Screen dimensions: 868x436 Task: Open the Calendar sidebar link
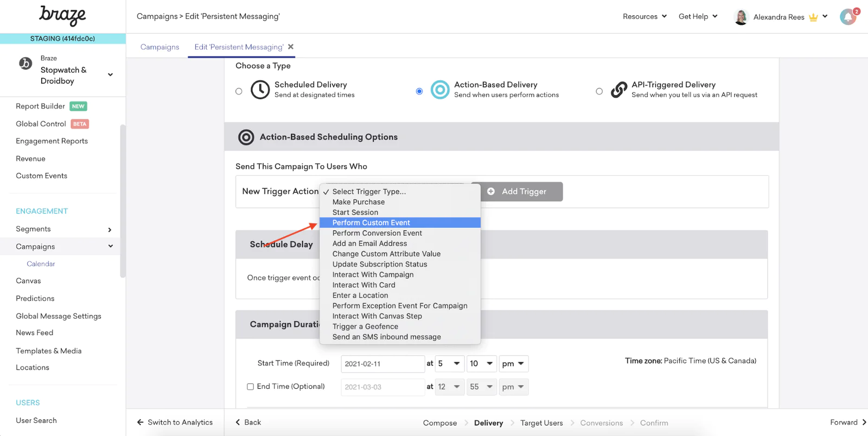[41, 264]
